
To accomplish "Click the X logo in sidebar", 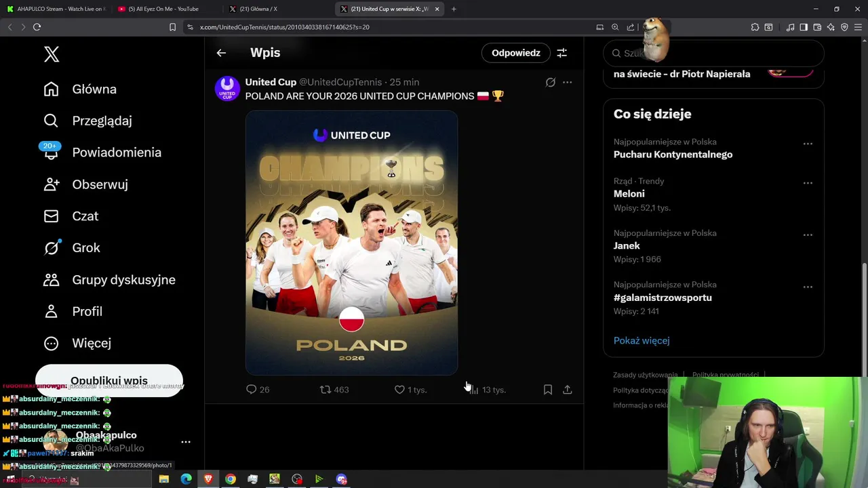I will pyautogui.click(x=52, y=54).
